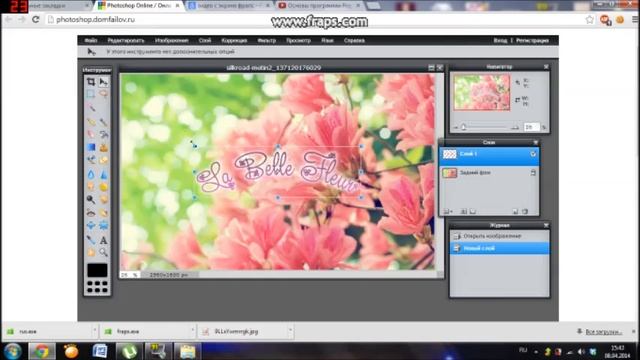Select the Gradient tool
Screen dimensions: 640x360
[91, 147]
